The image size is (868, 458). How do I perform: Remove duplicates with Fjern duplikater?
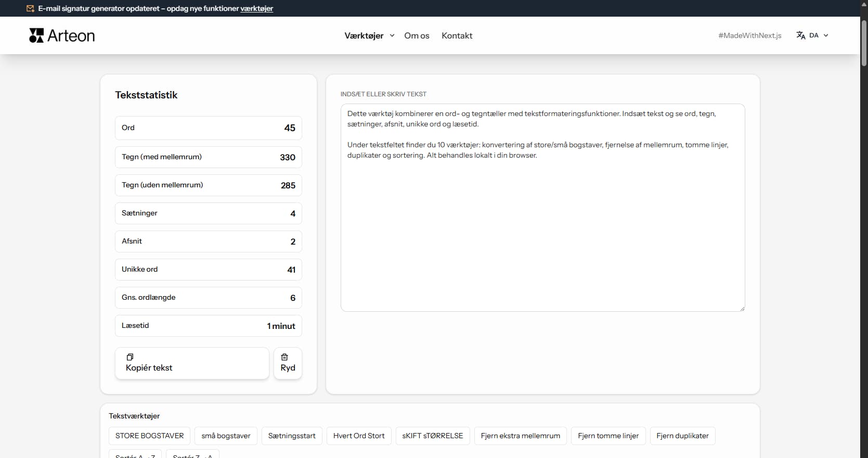click(x=682, y=436)
